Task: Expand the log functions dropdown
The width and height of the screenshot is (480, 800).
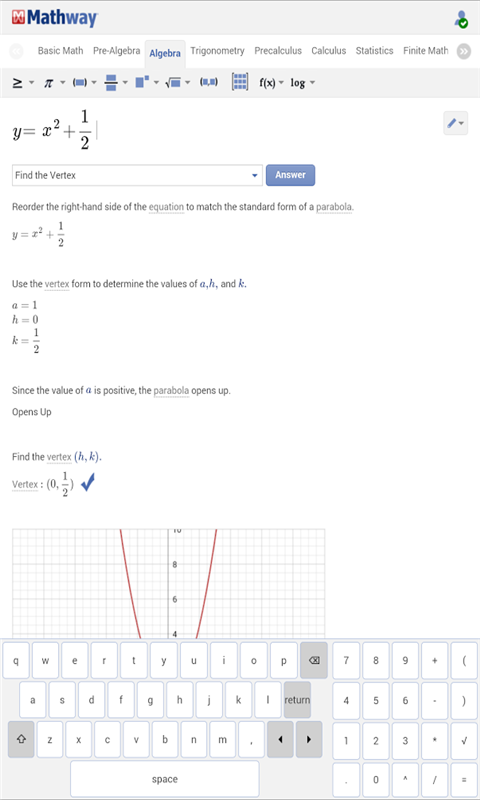Action: pos(303,82)
